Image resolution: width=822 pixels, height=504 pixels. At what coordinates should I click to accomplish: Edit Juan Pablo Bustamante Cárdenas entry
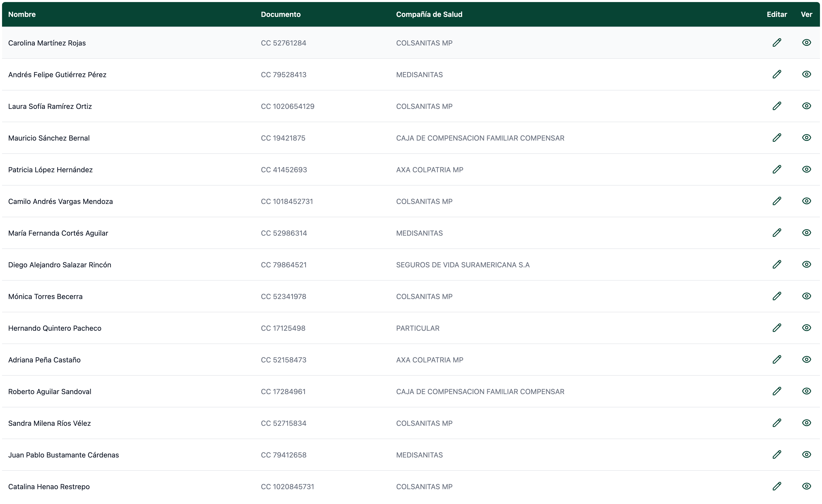point(777,455)
